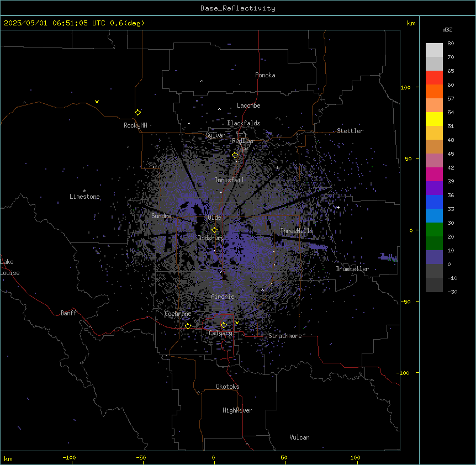This screenshot has height=465, width=476.
Task: Click the Drumheller city label
Action: pyautogui.click(x=352, y=269)
